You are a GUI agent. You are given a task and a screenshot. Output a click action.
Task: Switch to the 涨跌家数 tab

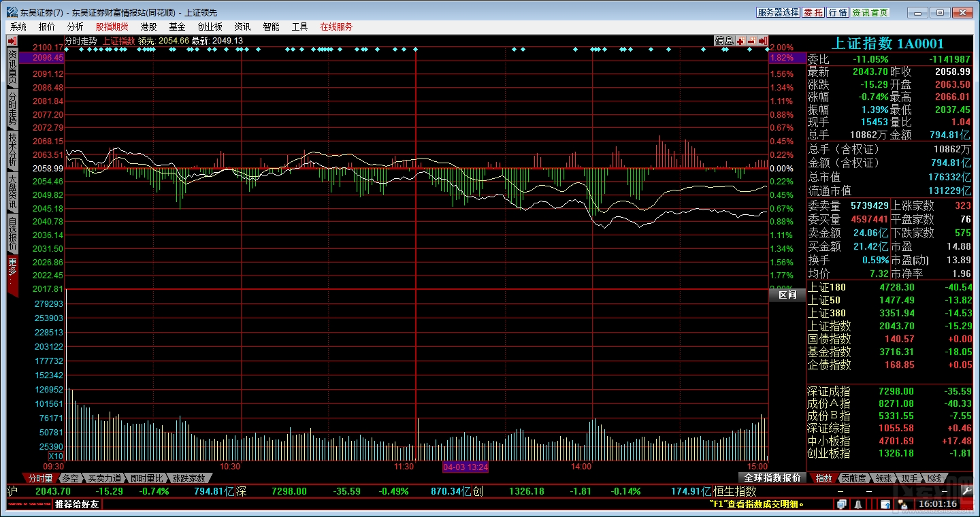[x=188, y=478]
